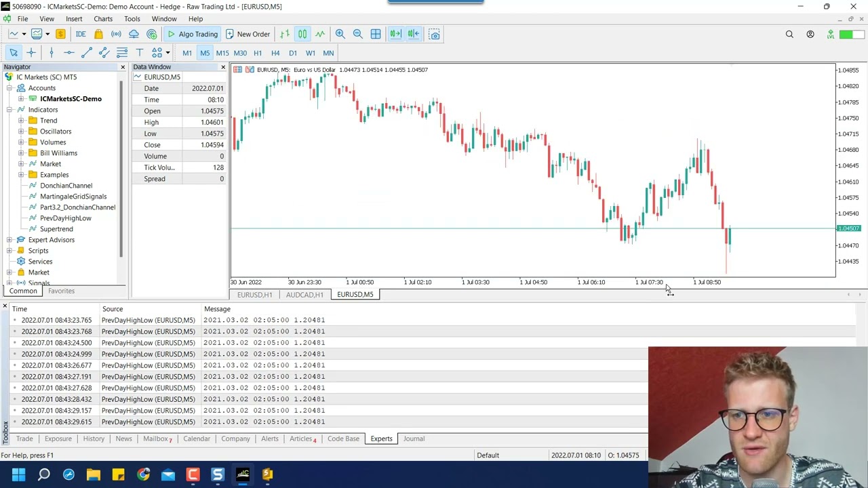Collapse the Indicators tree node
Screen dimensions: 868x488
coord(9,110)
